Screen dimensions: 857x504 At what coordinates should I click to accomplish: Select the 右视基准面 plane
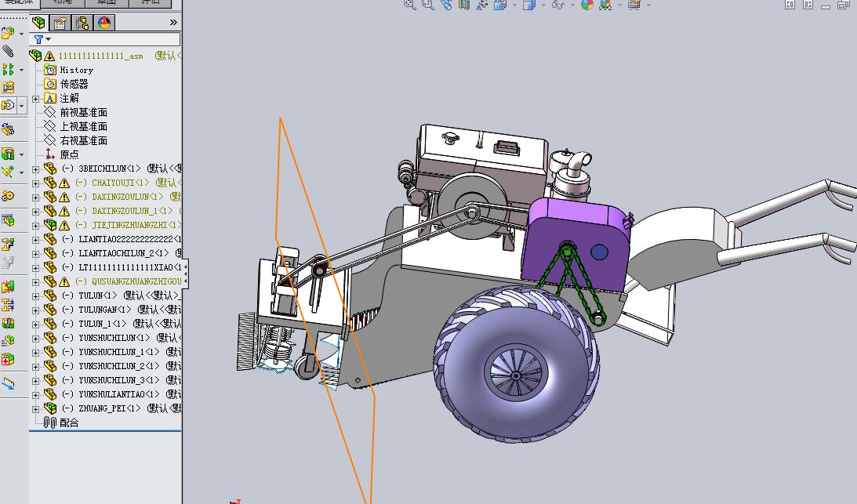(x=83, y=140)
